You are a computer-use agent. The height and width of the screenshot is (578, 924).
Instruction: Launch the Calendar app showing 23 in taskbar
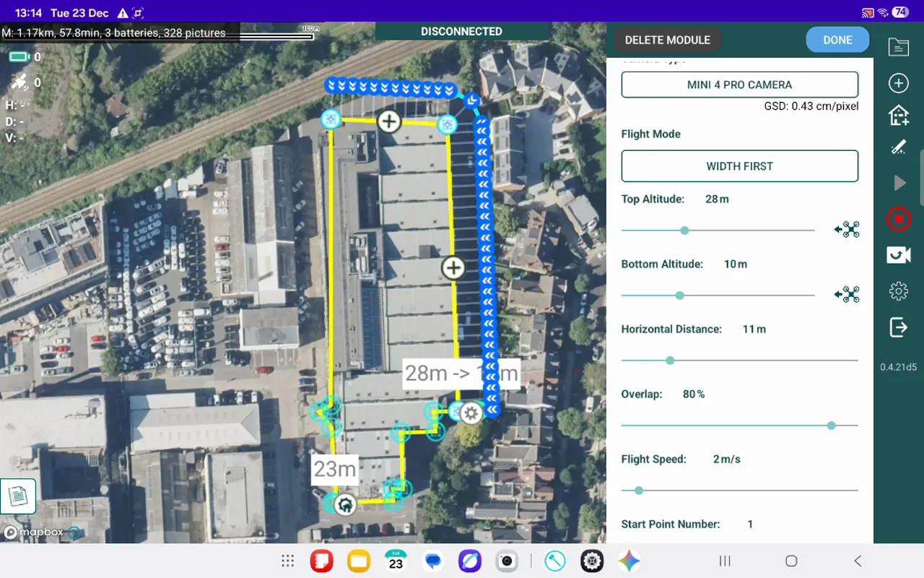(395, 561)
